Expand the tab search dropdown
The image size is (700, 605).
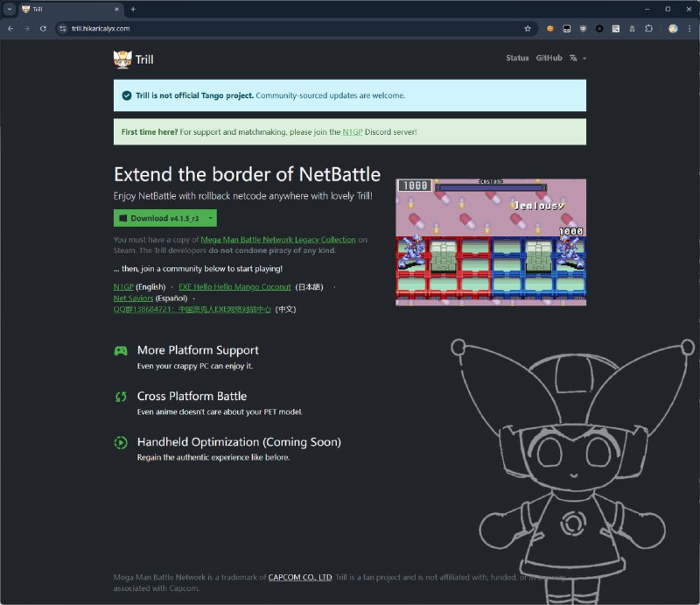10,9
